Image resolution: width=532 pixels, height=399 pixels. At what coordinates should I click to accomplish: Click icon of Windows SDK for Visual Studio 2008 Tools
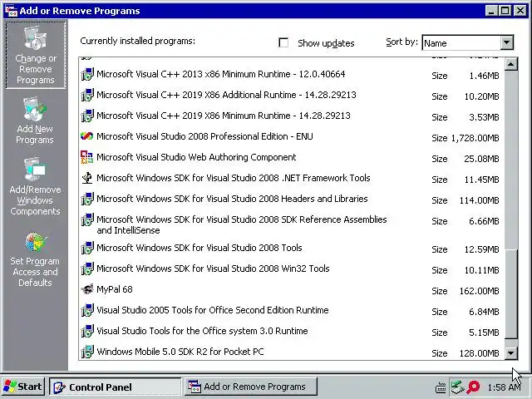click(87, 248)
